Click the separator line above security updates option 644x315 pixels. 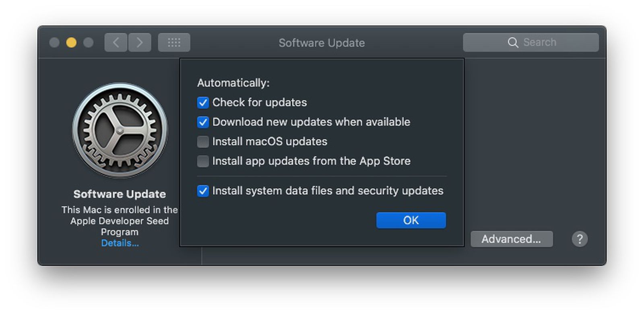click(x=322, y=176)
